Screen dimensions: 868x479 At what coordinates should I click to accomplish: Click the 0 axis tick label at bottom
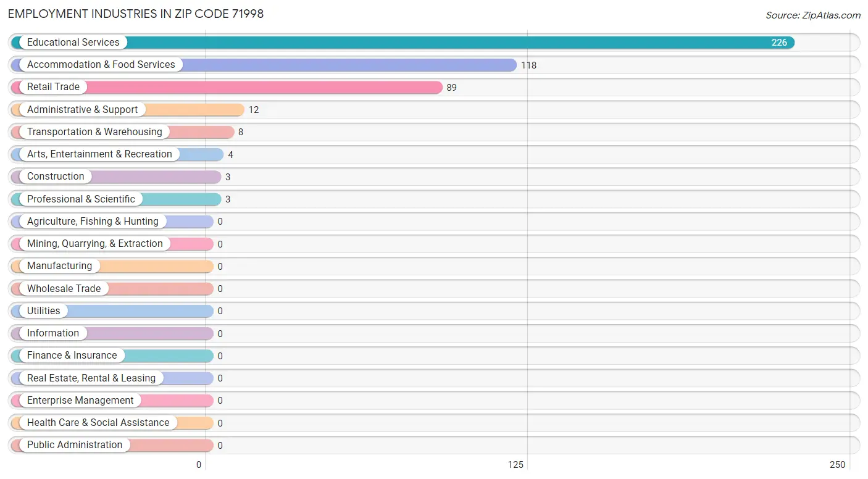pyautogui.click(x=199, y=465)
